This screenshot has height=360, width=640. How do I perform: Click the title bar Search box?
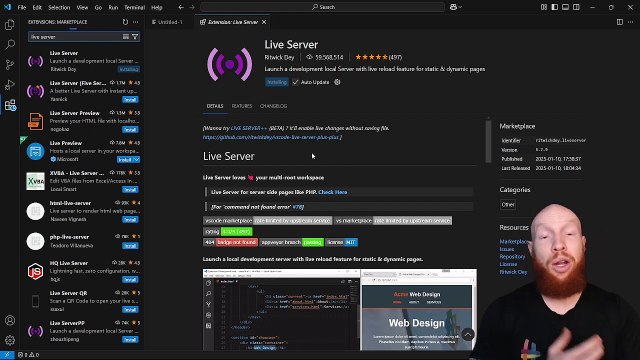click(x=322, y=7)
